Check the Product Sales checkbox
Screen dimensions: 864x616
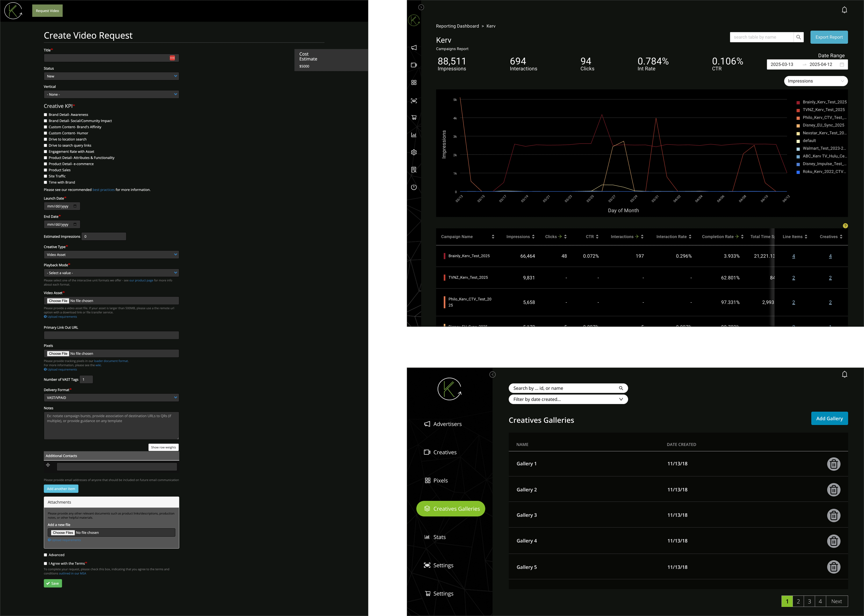point(46,170)
